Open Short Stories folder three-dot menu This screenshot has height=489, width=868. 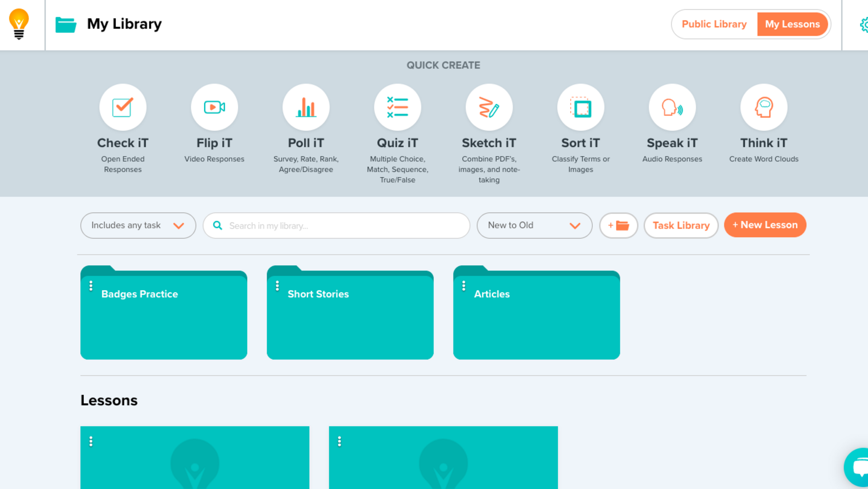click(x=277, y=286)
